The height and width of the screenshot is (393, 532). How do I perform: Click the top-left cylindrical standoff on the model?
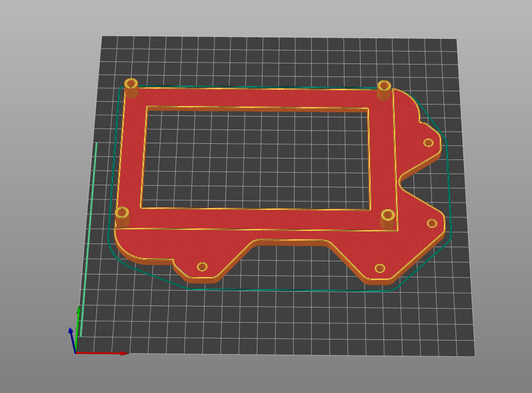[132, 88]
